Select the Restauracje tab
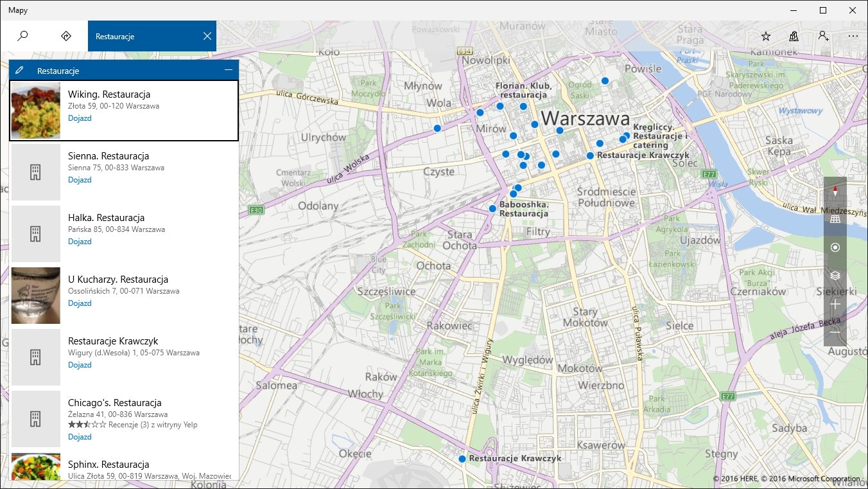Screen dimensions: 868x489 141,37
